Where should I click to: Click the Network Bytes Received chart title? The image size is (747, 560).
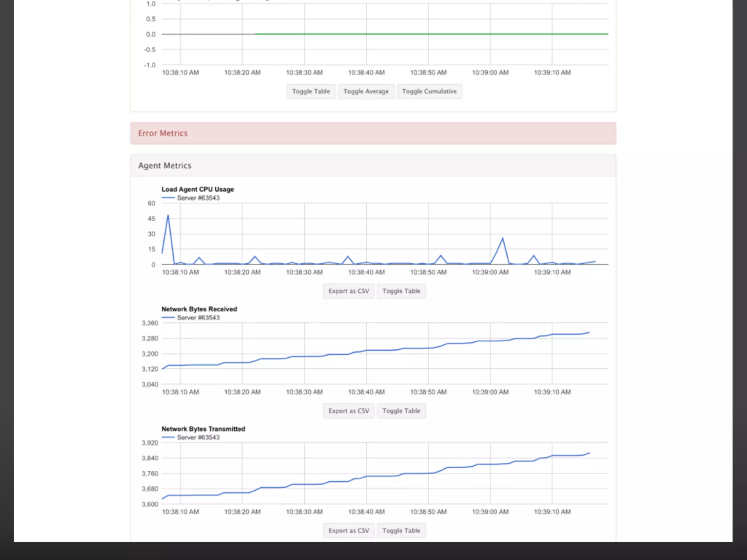coord(199,309)
